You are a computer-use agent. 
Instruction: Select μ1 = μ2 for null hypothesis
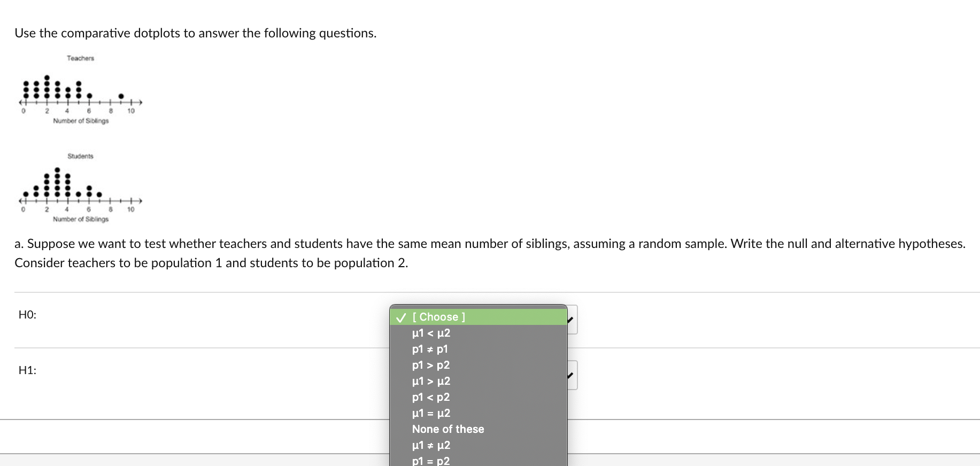430,413
